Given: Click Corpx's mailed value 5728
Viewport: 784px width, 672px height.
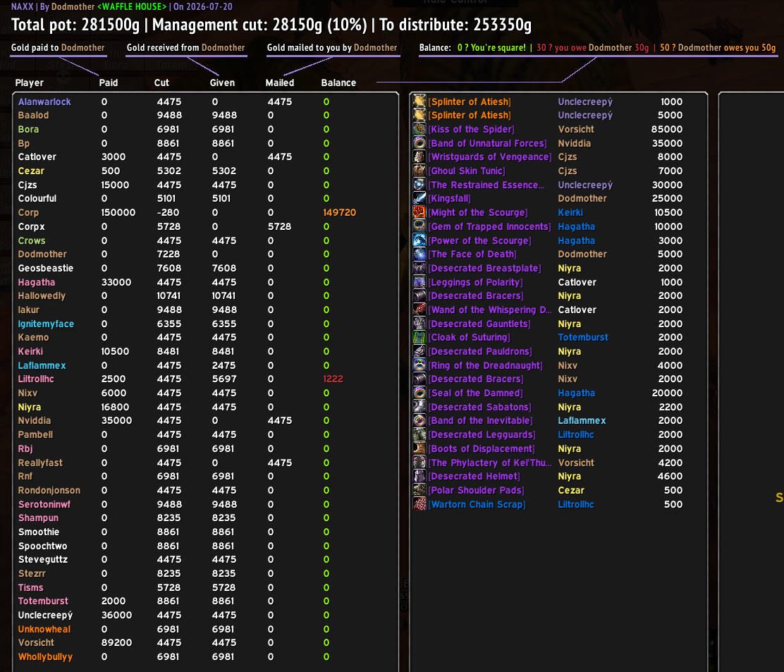Looking at the screenshot, I should click(x=279, y=226).
